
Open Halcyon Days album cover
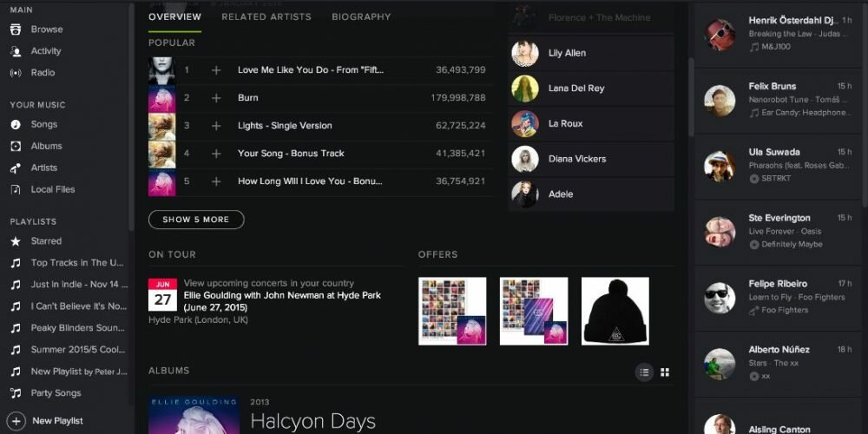tap(194, 415)
